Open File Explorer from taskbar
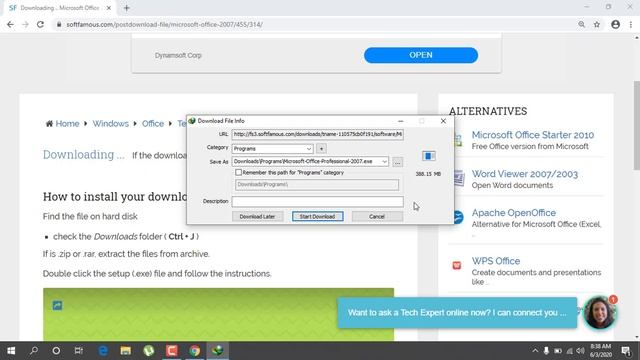 click(126, 351)
